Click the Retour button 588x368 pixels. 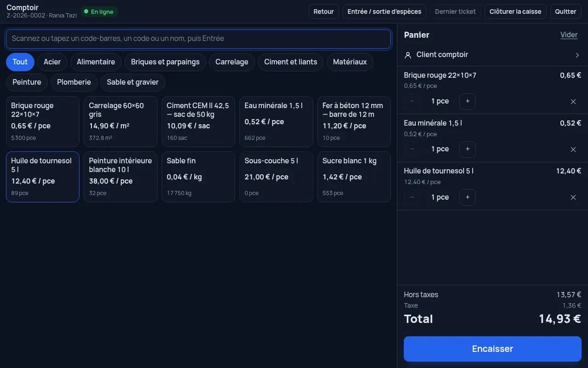pos(324,11)
